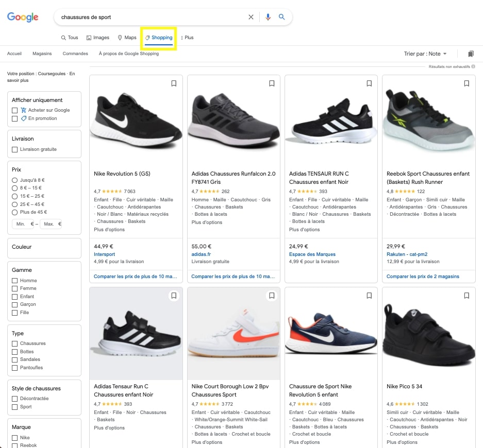This screenshot has height=448, width=483.
Task: Choose the 15 € – 25 € price option
Action: pos(14,196)
